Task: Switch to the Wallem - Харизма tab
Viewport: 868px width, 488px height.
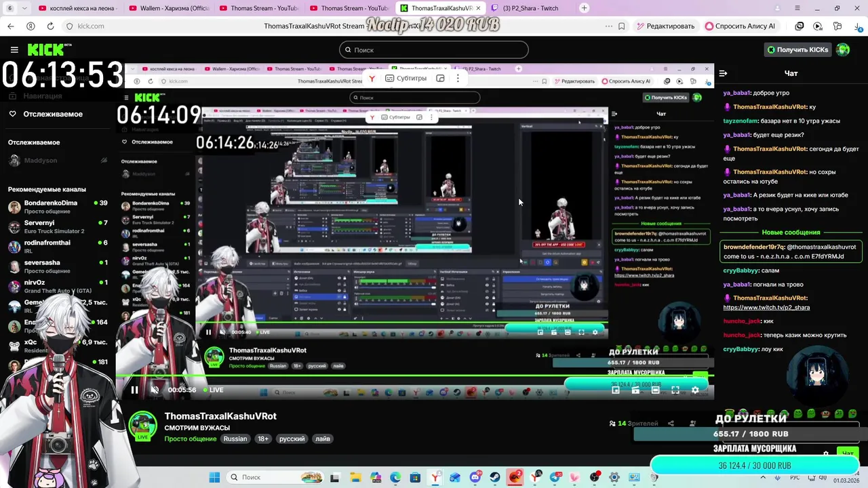Action: tap(168, 8)
